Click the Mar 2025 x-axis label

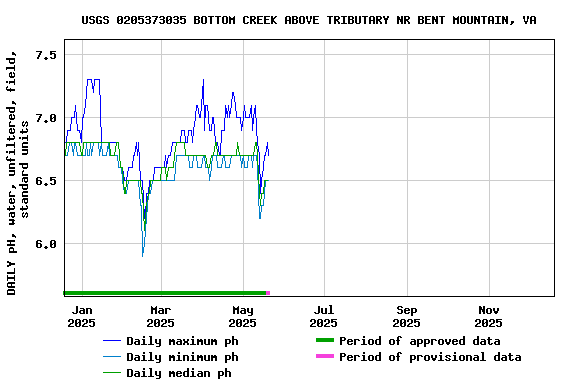coord(161,317)
